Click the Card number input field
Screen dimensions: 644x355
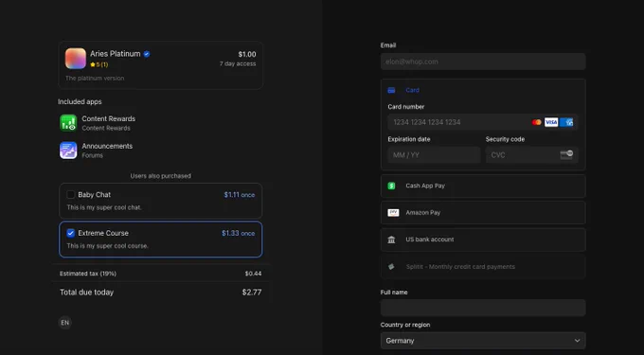pos(483,122)
